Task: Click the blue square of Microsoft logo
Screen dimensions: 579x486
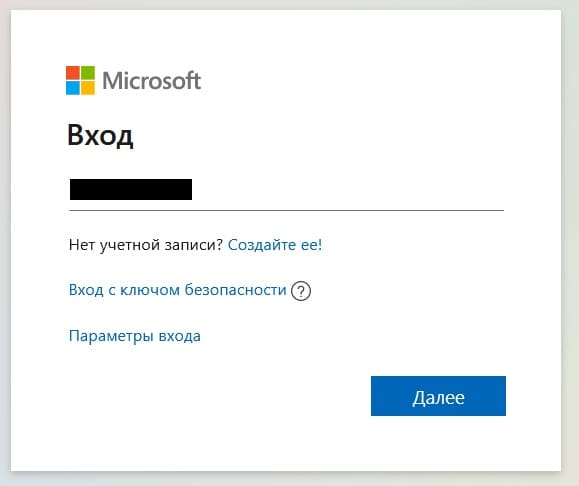Action: click(x=73, y=88)
